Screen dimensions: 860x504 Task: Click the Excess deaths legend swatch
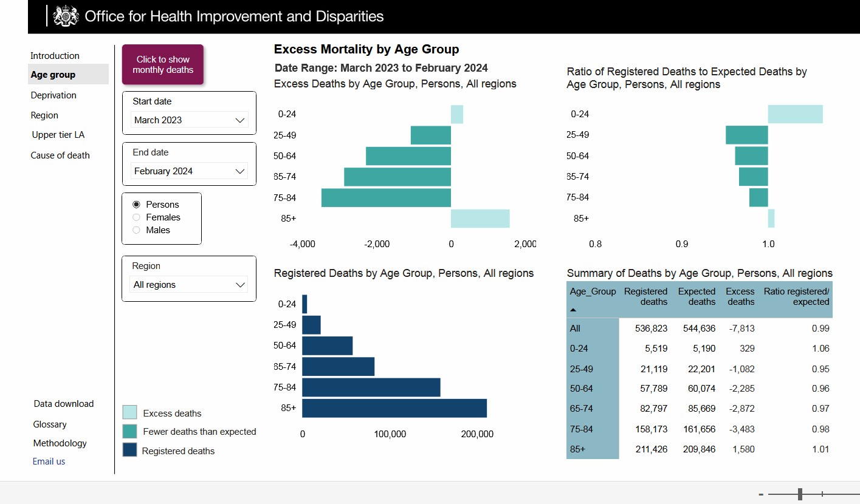coord(129,413)
